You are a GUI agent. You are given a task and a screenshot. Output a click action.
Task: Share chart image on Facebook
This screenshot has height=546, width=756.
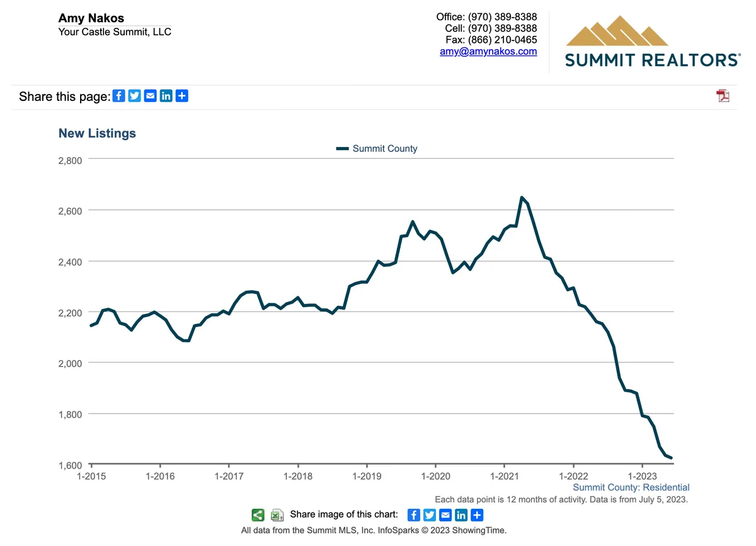click(414, 515)
